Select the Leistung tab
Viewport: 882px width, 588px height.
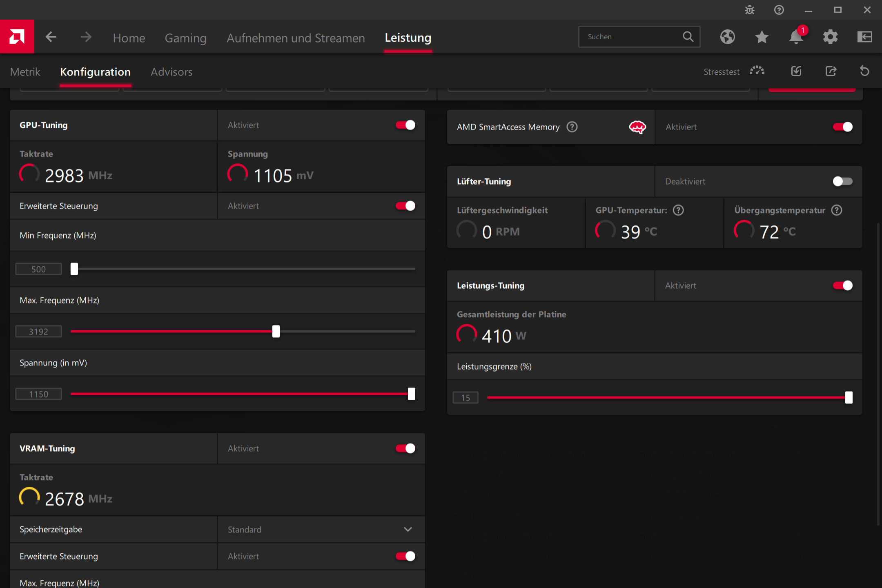pos(408,38)
